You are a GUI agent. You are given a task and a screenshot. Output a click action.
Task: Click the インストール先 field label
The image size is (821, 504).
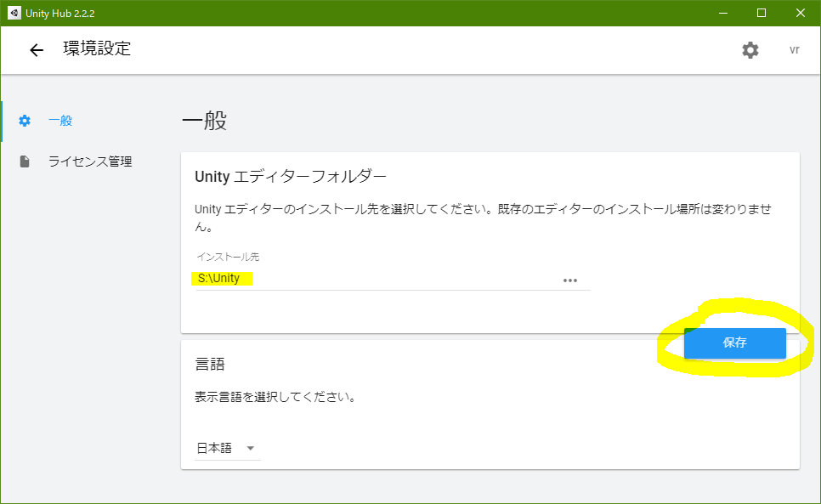tap(228, 257)
